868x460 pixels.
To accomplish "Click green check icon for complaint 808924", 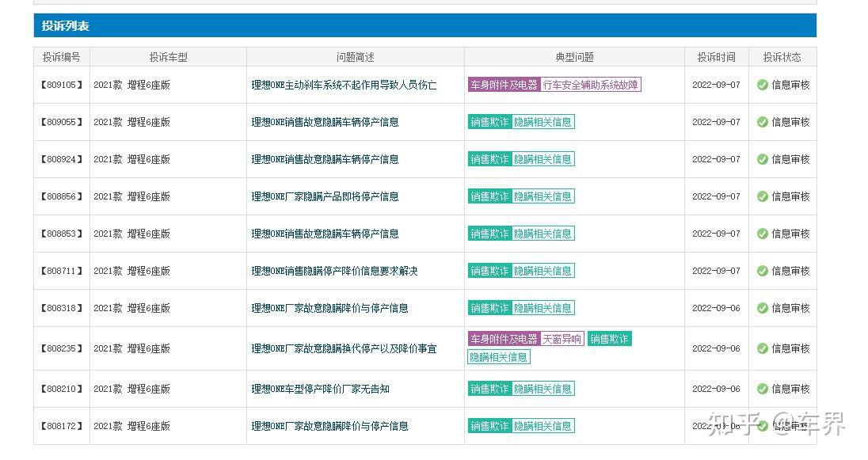I will (x=762, y=159).
